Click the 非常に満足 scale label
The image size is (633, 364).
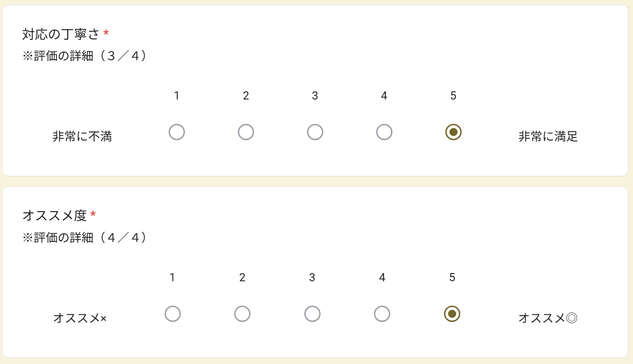(x=548, y=137)
